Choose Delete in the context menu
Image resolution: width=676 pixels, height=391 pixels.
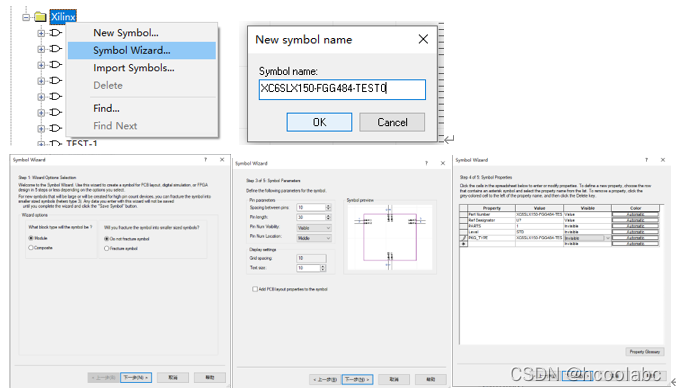(108, 85)
